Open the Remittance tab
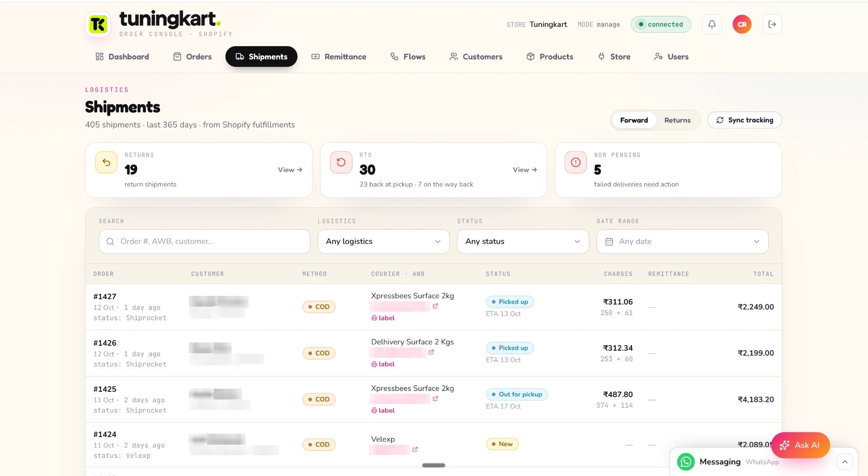This screenshot has height=476, width=868. click(339, 57)
